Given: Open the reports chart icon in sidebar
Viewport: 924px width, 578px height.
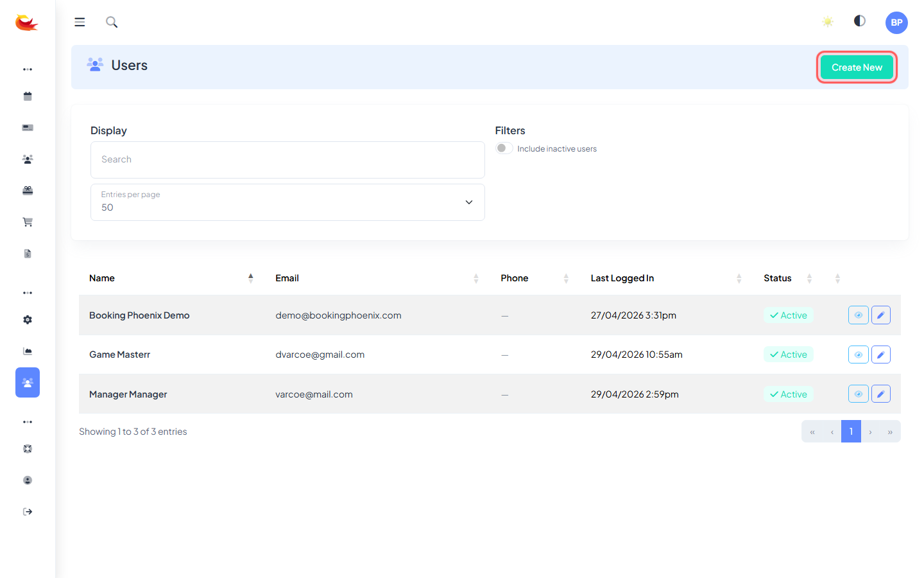Looking at the screenshot, I should point(28,351).
